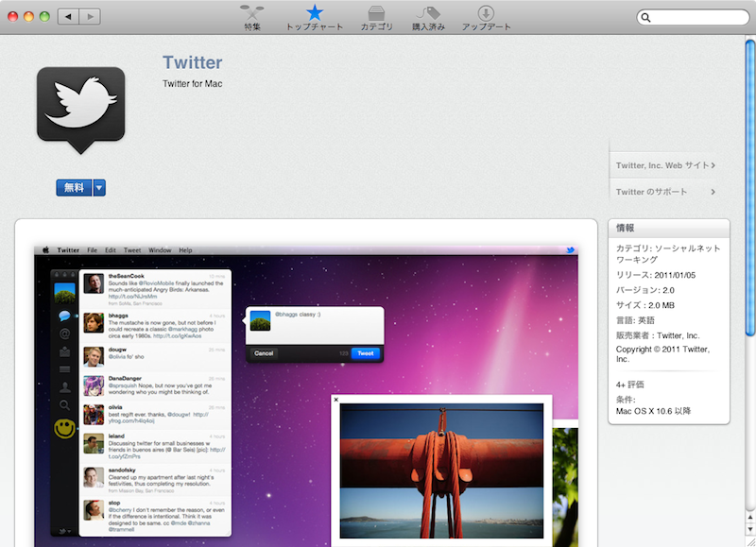Click the Mac OS X 10.6 以降 requirement
Image resolution: width=756 pixels, height=547 pixels.
click(653, 411)
